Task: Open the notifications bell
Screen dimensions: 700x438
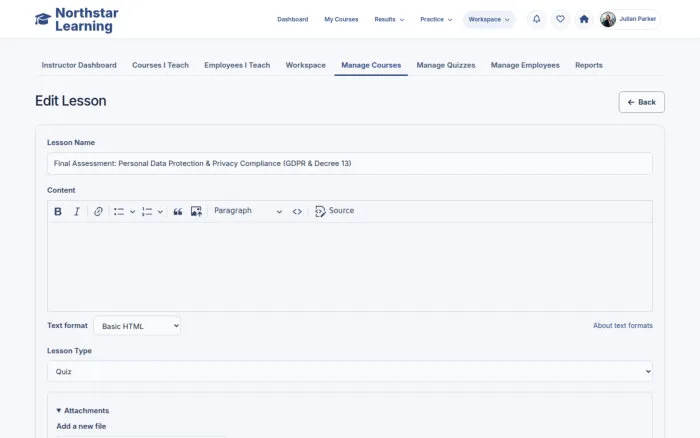Action: (x=537, y=19)
